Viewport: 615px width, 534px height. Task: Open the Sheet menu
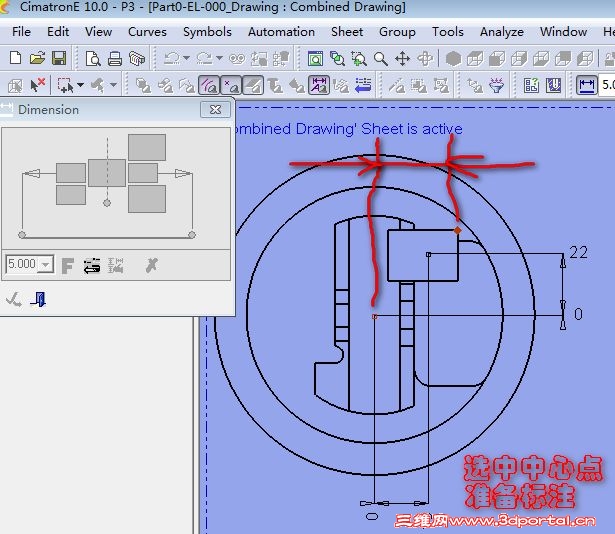pos(347,32)
